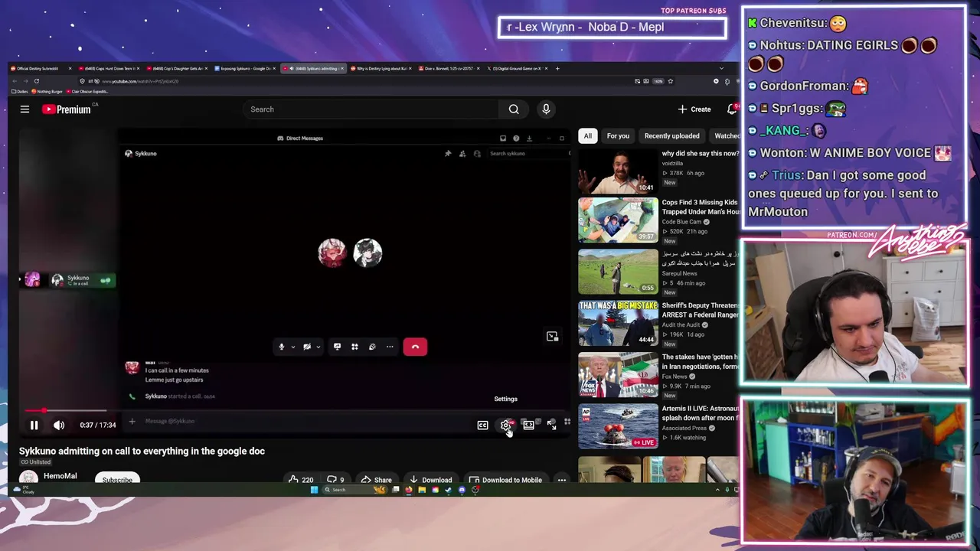Open 'Sheriff's Deputy Threatens' video title

(x=700, y=310)
